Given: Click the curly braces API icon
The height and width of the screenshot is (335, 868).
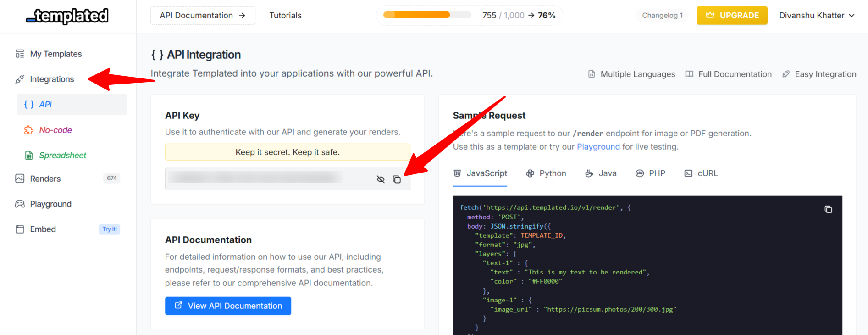Looking at the screenshot, I should 29,105.
